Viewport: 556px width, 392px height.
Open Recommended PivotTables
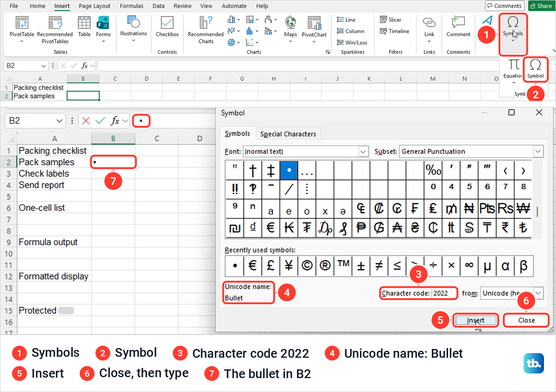coord(55,30)
